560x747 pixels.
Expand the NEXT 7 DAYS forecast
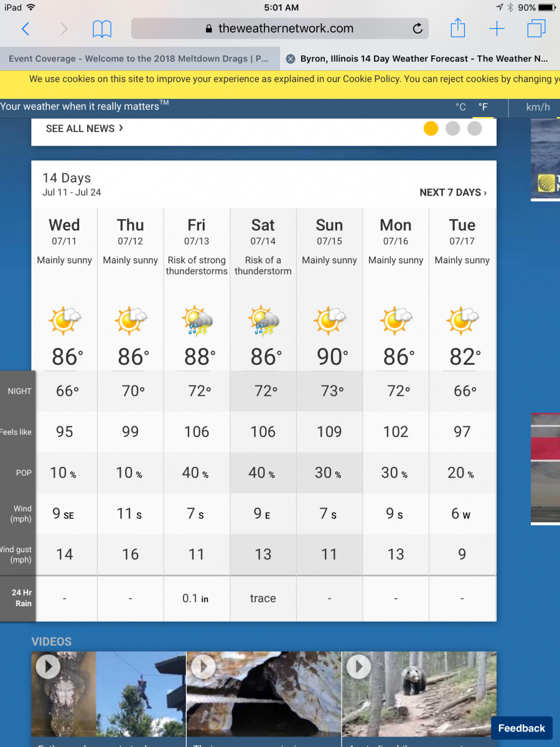point(453,192)
